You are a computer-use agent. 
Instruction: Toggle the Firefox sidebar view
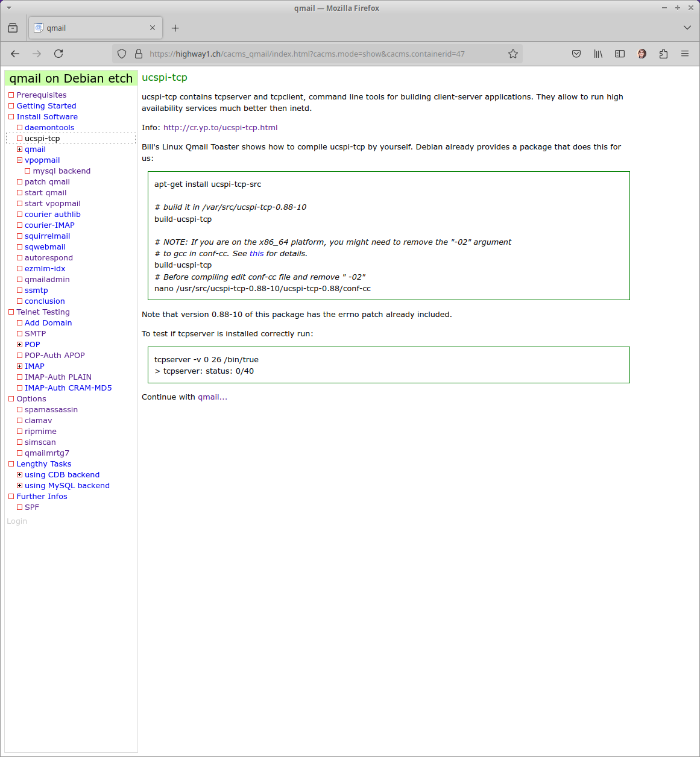tap(620, 54)
